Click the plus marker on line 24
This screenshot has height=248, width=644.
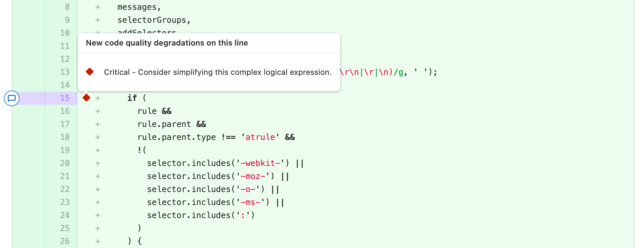(97, 215)
